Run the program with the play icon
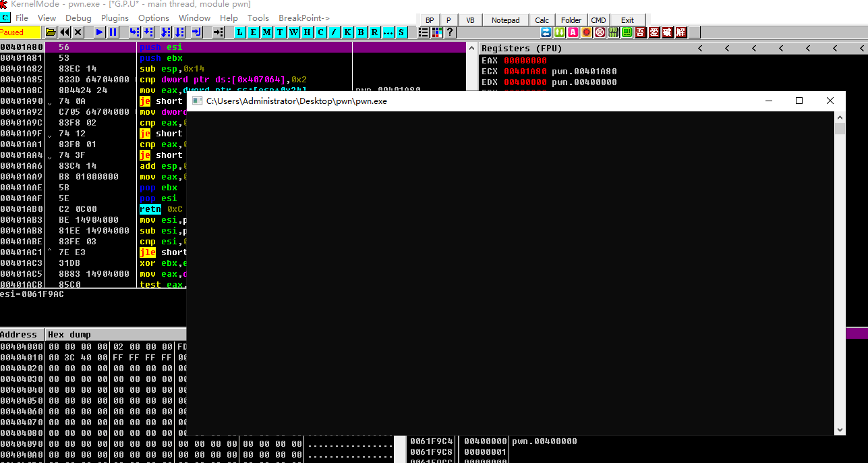Image resolution: width=868 pixels, height=463 pixels. coord(99,32)
